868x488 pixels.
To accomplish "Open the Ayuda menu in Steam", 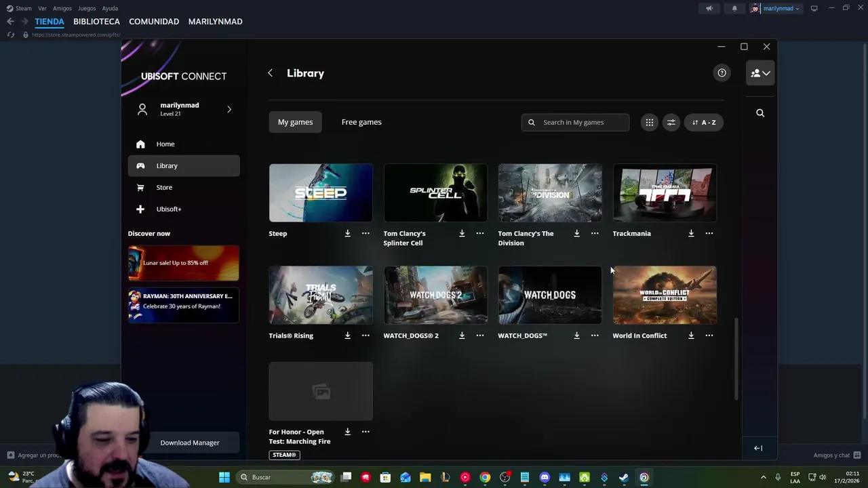I will click(x=110, y=8).
